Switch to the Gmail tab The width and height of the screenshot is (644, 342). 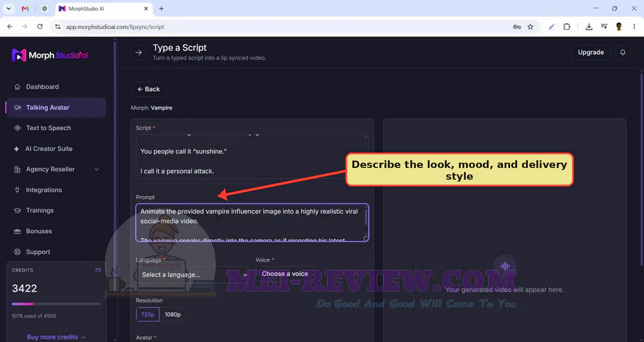25,8
